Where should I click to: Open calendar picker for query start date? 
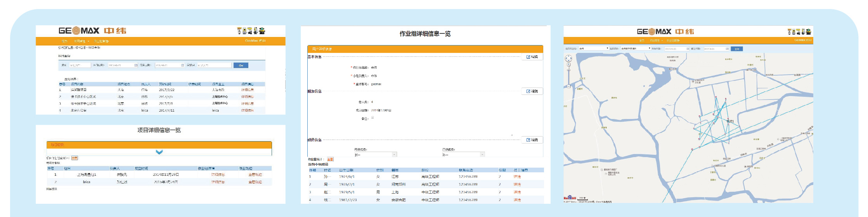coord(136,65)
